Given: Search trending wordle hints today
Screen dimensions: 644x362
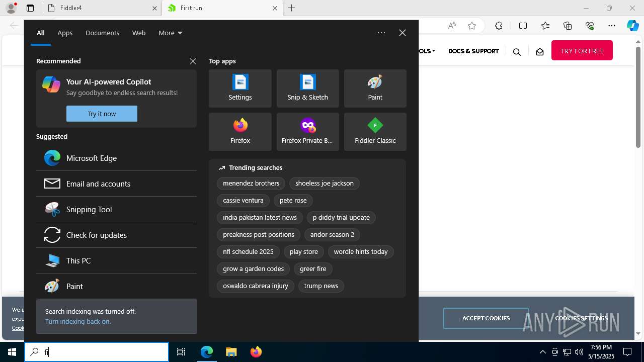Looking at the screenshot, I should 361,252.
